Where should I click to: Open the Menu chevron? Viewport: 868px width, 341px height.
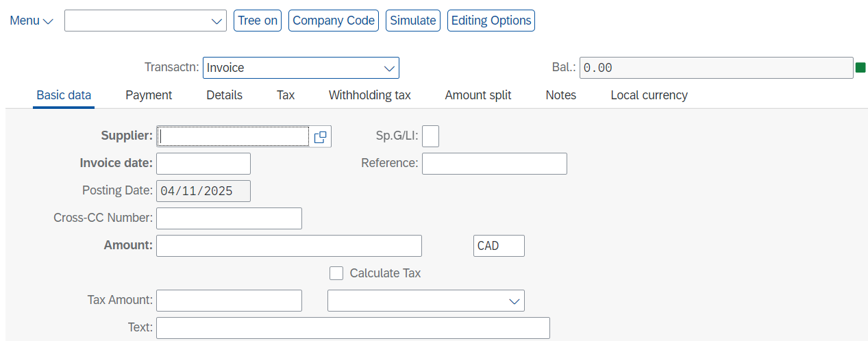48,21
